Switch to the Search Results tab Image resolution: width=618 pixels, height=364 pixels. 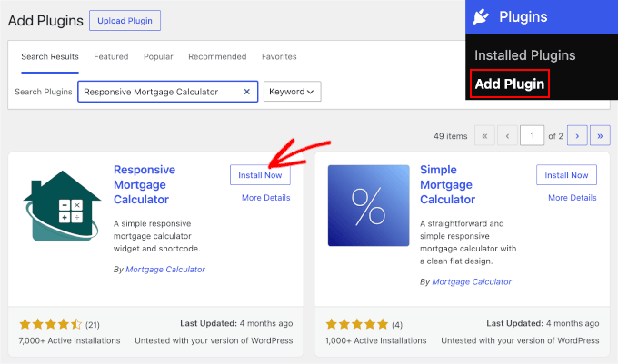50,56
